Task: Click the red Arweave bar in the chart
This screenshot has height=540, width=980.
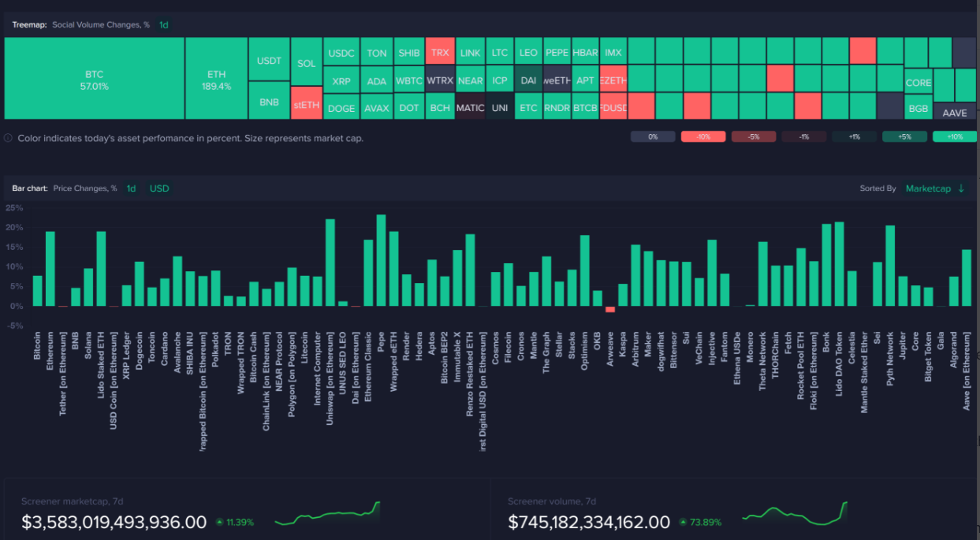Action: pos(610,309)
